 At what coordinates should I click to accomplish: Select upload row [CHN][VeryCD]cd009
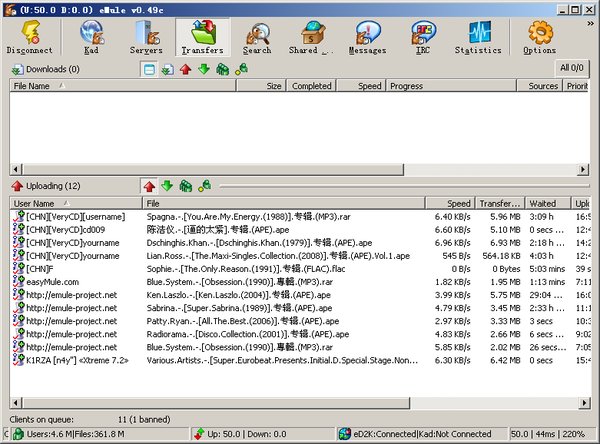300,230
